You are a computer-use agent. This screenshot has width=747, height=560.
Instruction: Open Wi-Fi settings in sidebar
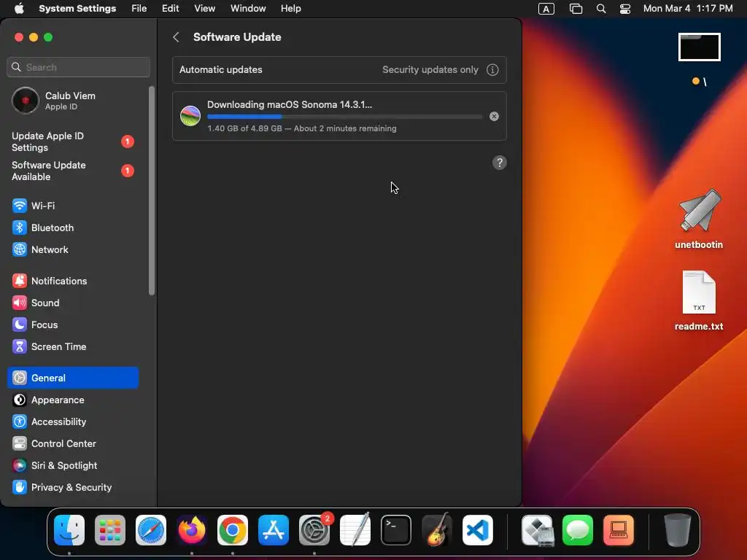coord(73,206)
